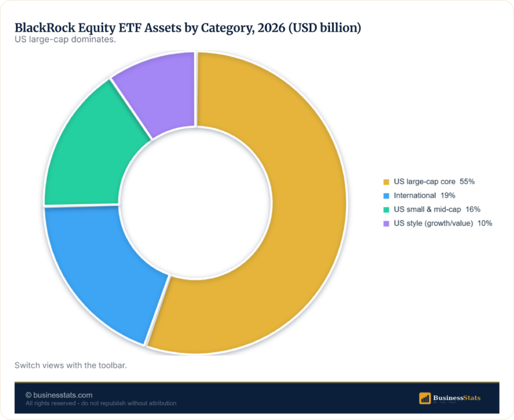Viewport: 514px width, 420px height.
Task: Click the BusinessStats bar-chart logo icon
Action: [425, 399]
